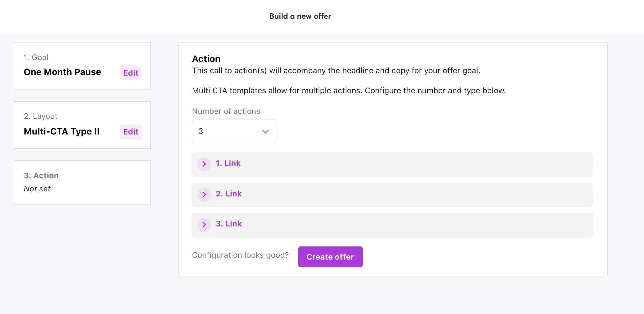
Task: Edit the One Month Pause goal
Action: (x=131, y=73)
